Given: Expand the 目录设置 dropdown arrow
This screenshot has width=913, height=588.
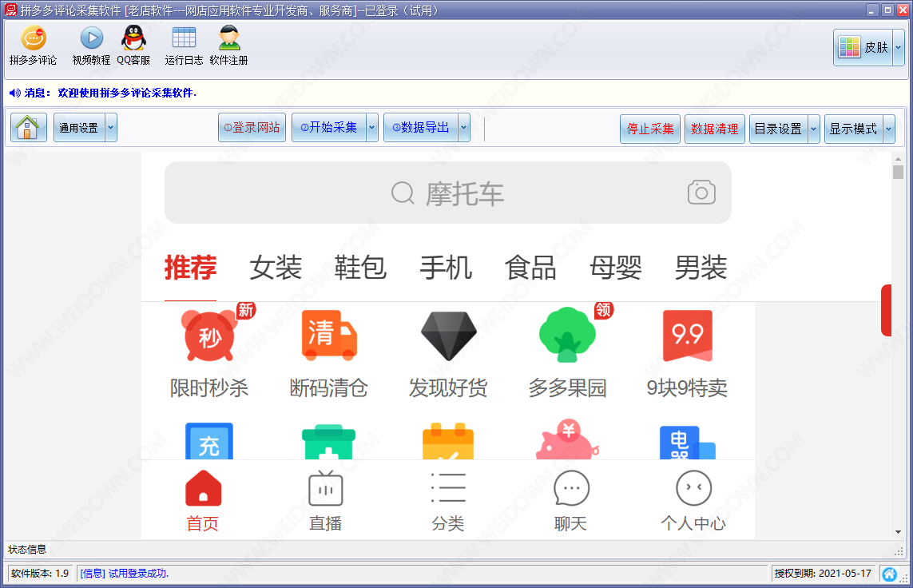Looking at the screenshot, I should (x=813, y=129).
